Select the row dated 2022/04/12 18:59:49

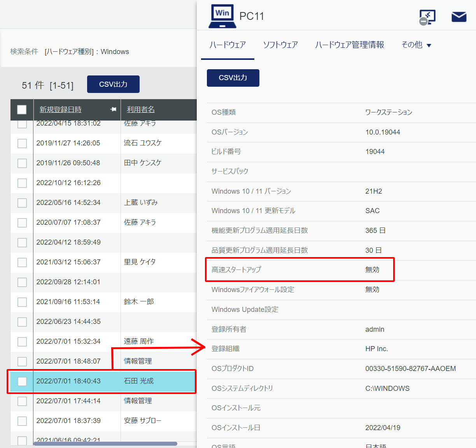[x=103, y=242]
